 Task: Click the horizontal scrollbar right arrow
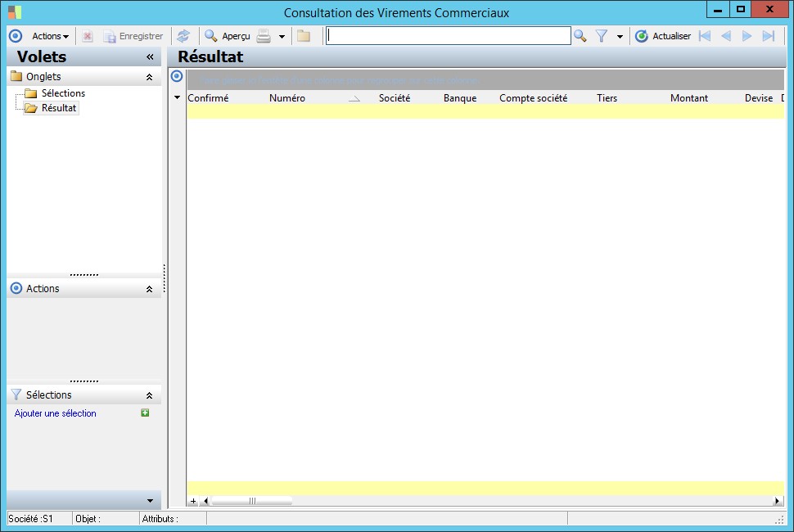778,501
